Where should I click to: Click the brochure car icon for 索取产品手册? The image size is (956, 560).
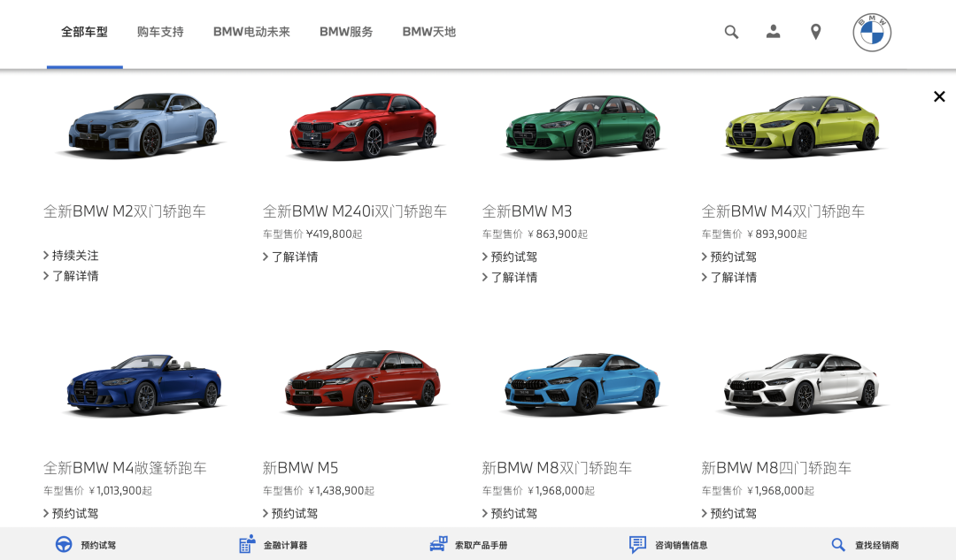click(438, 544)
